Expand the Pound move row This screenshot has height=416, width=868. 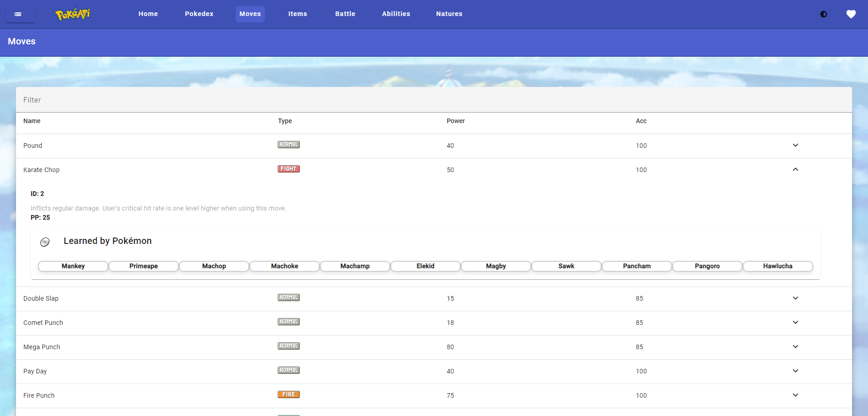(795, 145)
